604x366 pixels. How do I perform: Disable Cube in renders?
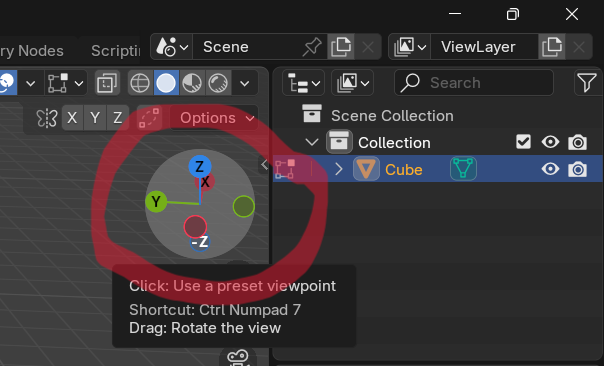click(x=577, y=169)
